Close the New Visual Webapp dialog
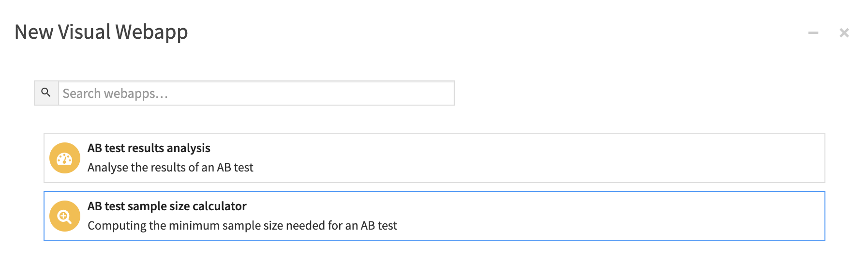The height and width of the screenshot is (280, 868). tap(845, 32)
